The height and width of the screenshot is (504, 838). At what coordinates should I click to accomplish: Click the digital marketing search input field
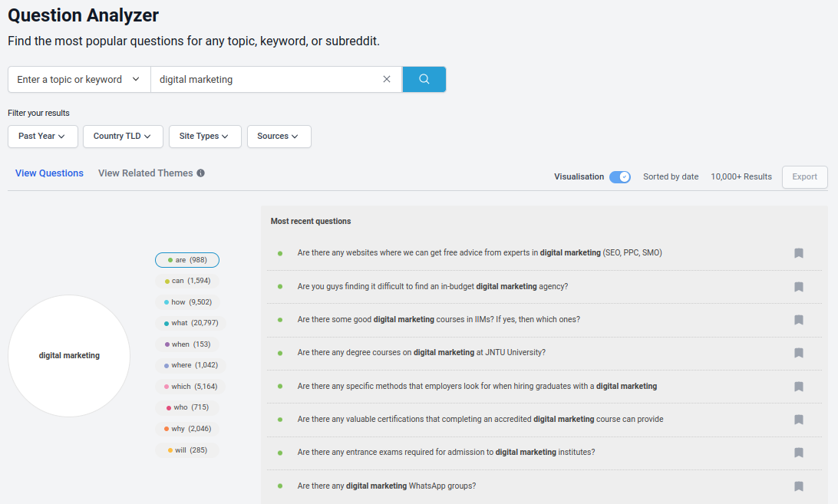pos(265,80)
